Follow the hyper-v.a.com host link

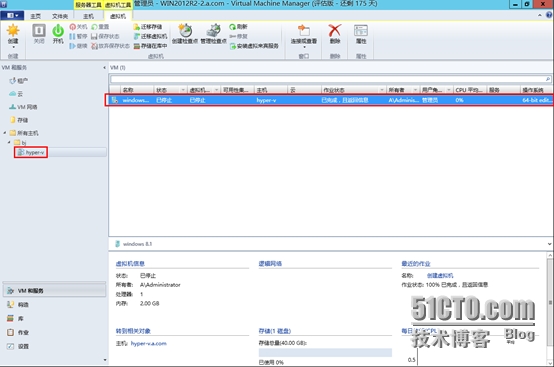148,343
